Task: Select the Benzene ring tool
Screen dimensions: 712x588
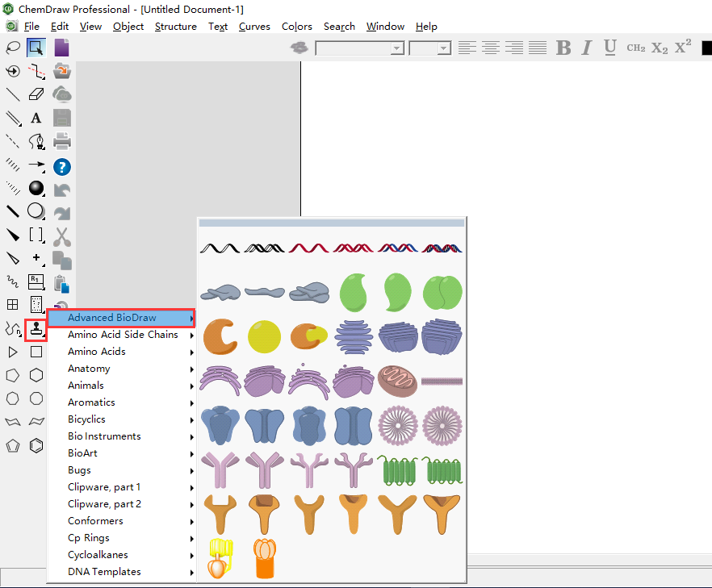Action: [36, 445]
